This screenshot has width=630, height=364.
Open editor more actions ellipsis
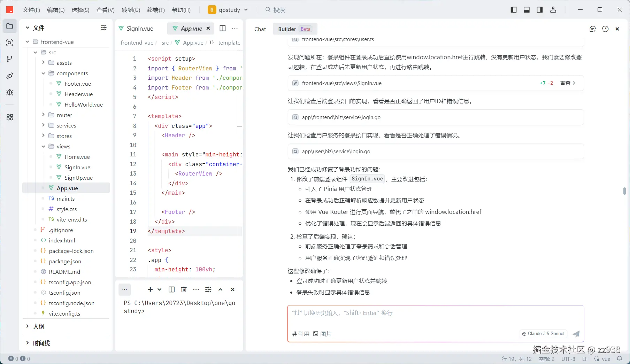235,28
